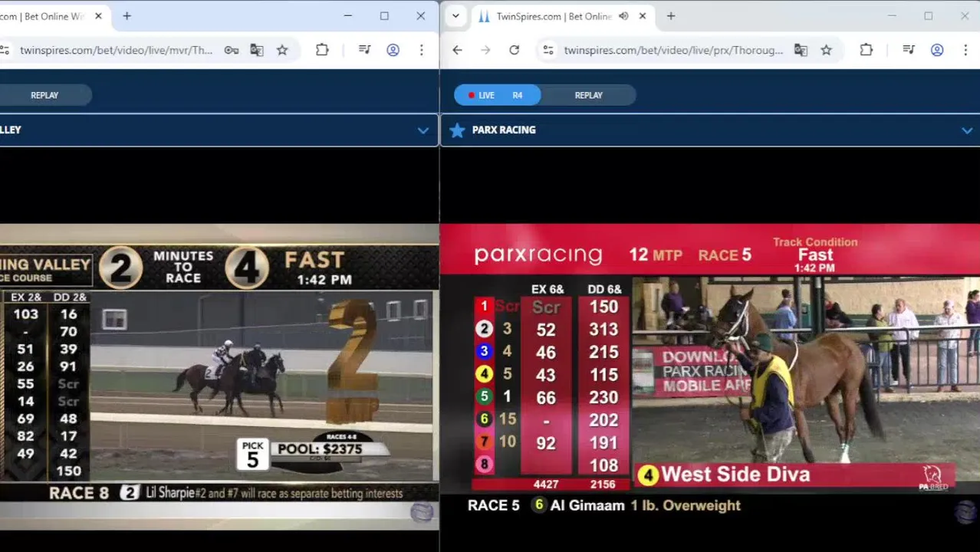Click the Lil Sharpie race 8 ticker text
This screenshot has width=980, height=552.
[x=225, y=493]
